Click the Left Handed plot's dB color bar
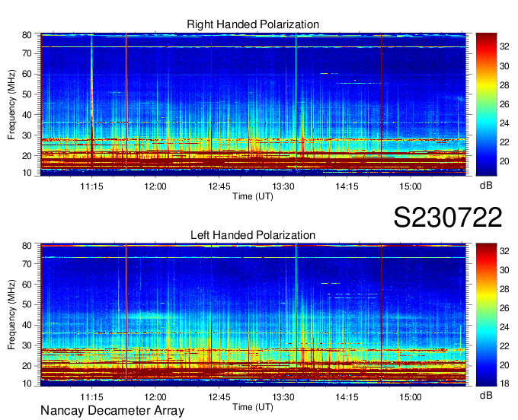 tap(486, 315)
